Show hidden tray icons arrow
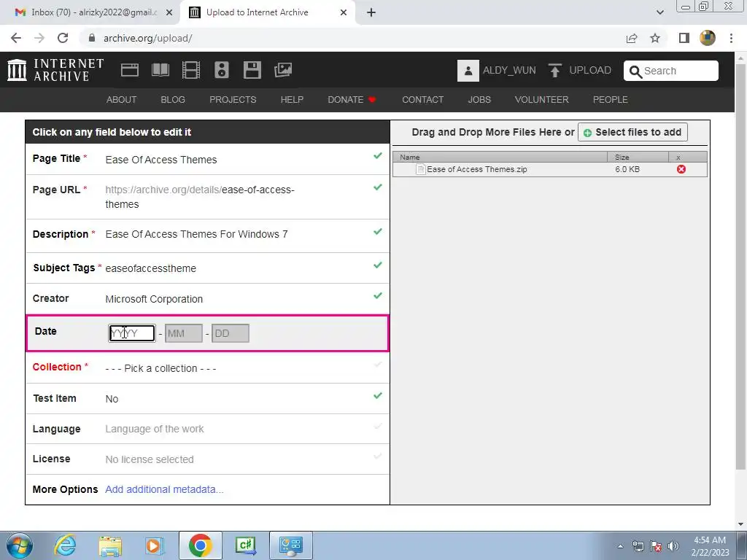Image resolution: width=747 pixels, height=560 pixels. 620,546
